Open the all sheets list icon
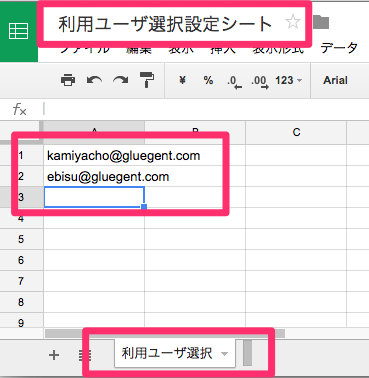Image resolution: width=369 pixels, height=378 pixels. point(85,355)
